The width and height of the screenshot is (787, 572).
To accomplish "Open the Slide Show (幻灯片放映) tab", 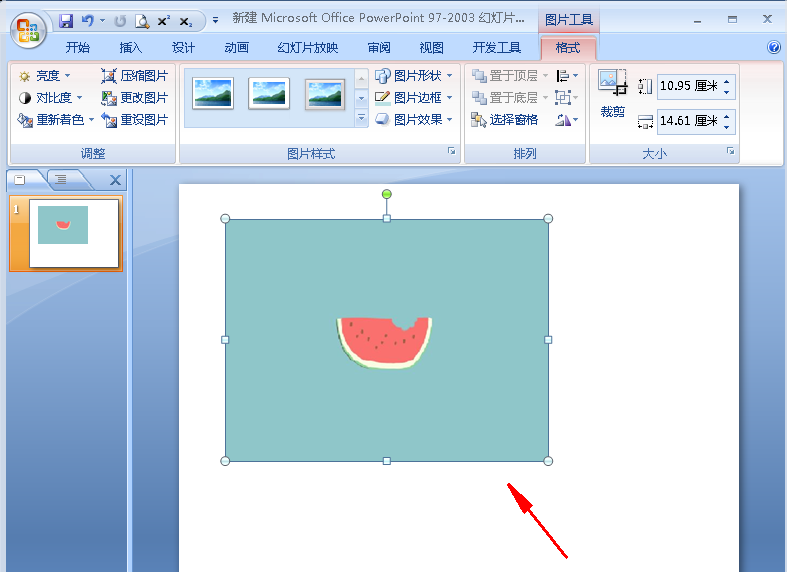I will click(308, 48).
